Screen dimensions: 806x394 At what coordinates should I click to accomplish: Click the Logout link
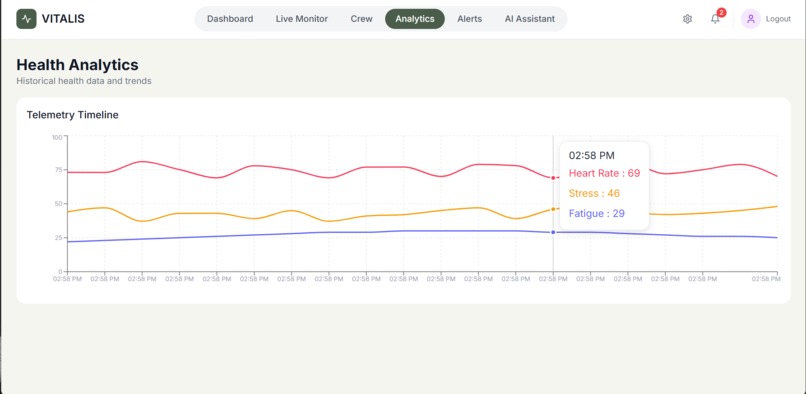pyautogui.click(x=778, y=19)
